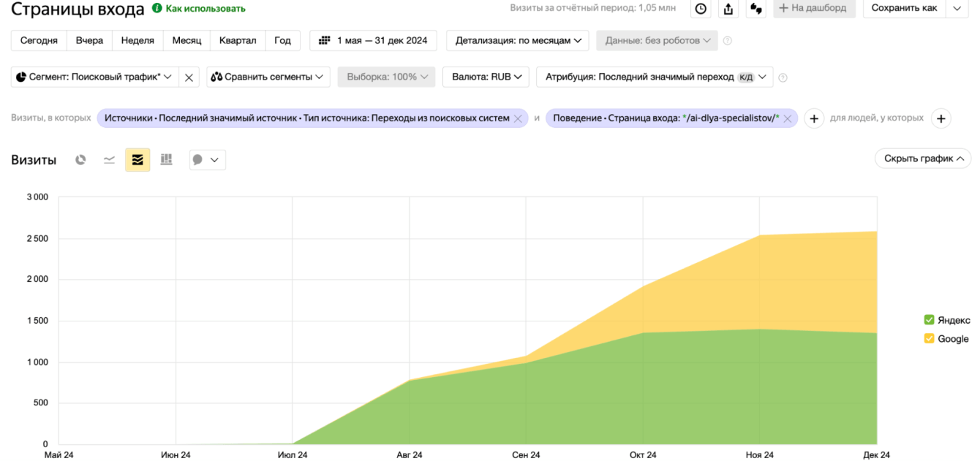Switch to bar chart view

166,160
